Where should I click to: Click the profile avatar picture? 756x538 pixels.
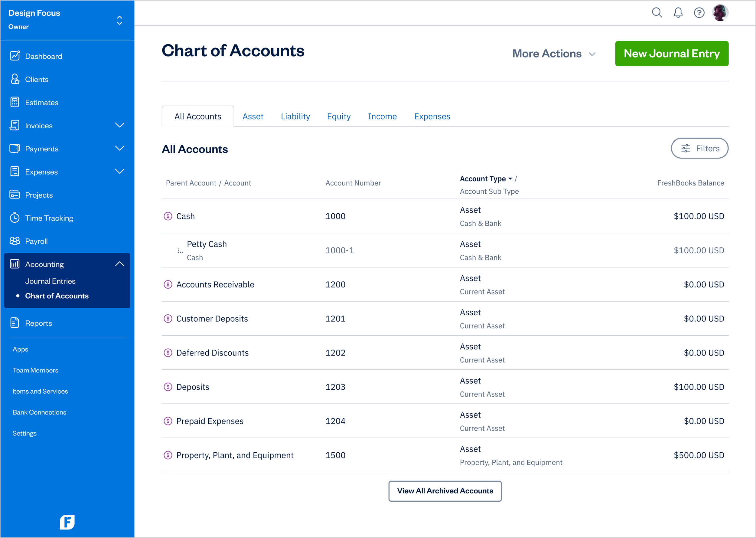click(x=721, y=13)
